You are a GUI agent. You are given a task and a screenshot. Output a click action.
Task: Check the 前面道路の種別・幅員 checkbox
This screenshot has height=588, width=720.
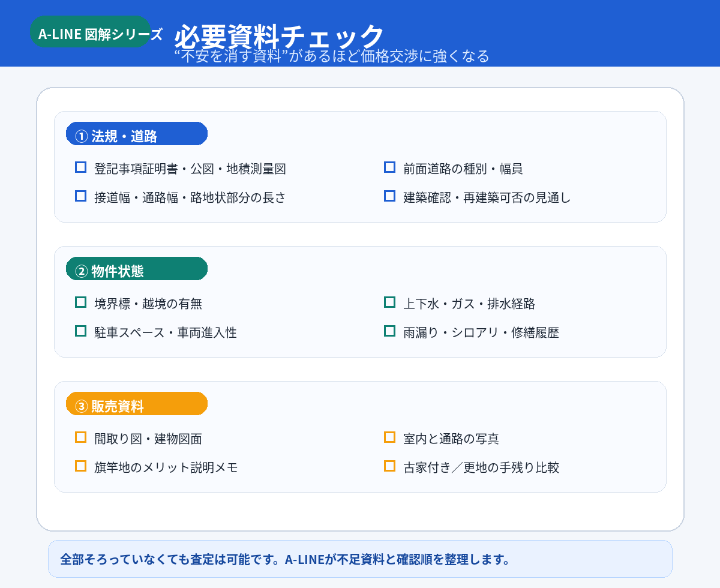[x=389, y=167]
